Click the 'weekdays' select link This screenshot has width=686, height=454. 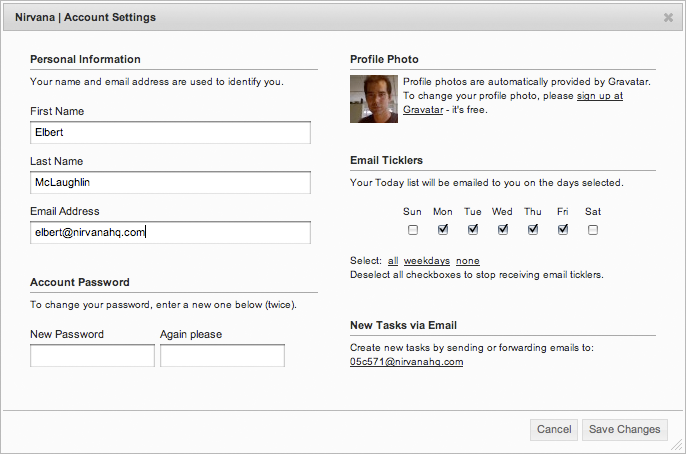(426, 261)
